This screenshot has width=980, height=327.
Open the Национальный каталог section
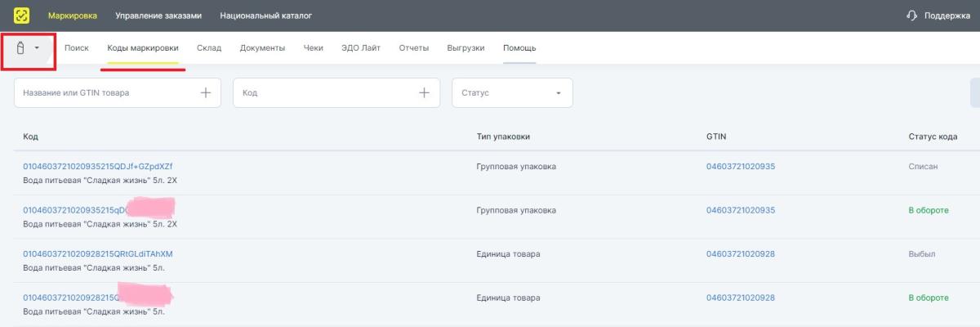click(x=265, y=16)
